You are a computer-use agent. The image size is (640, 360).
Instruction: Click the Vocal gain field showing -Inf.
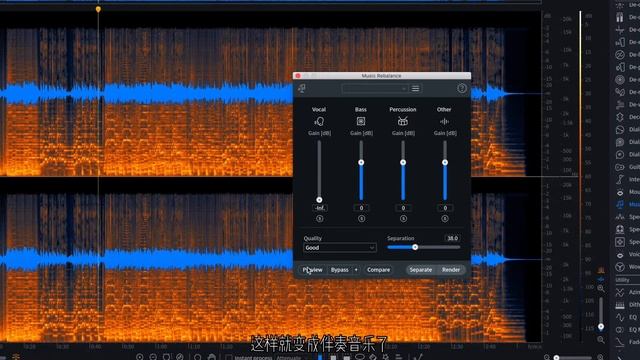pos(320,208)
